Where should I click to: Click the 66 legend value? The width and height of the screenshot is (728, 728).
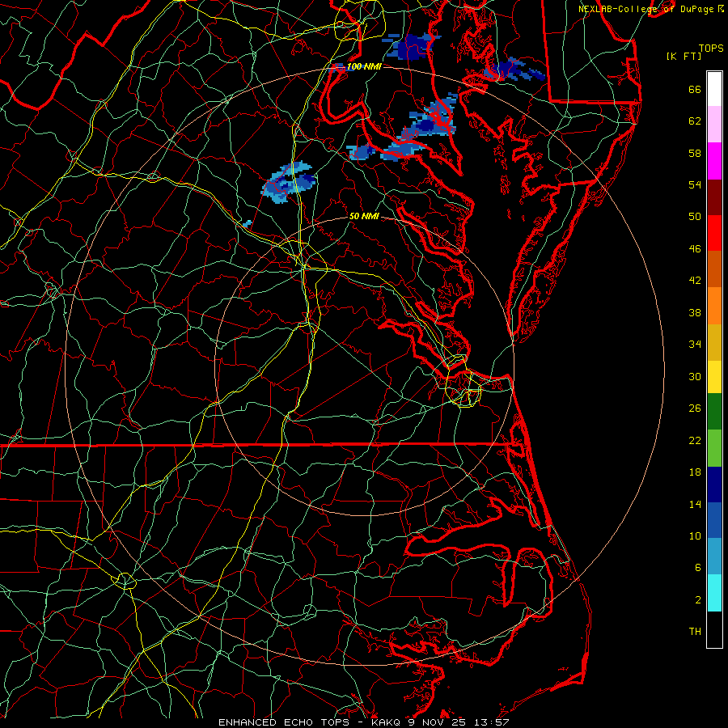[695, 90]
